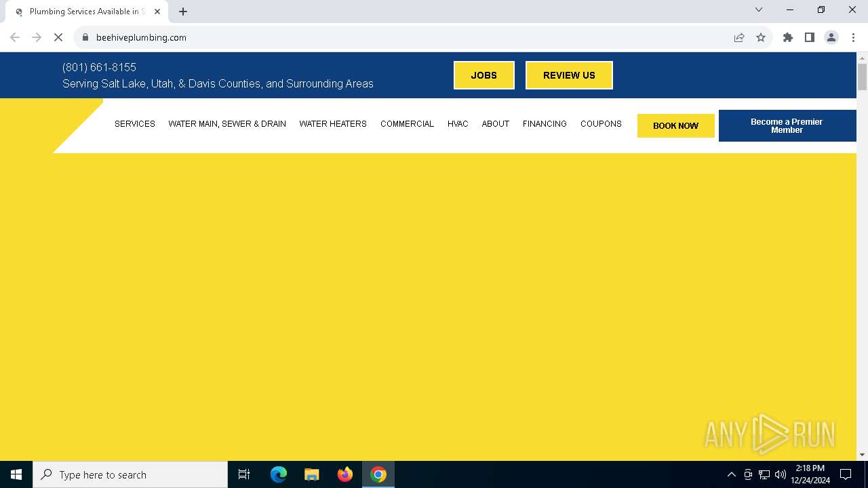View site information lock icon
The width and height of the screenshot is (868, 488).
[85, 37]
